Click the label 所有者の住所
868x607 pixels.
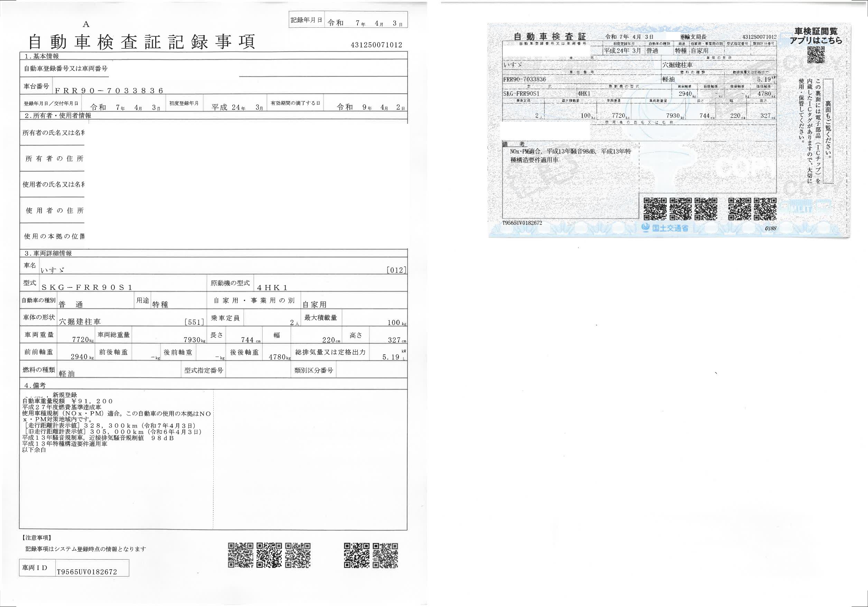pyautogui.click(x=54, y=158)
